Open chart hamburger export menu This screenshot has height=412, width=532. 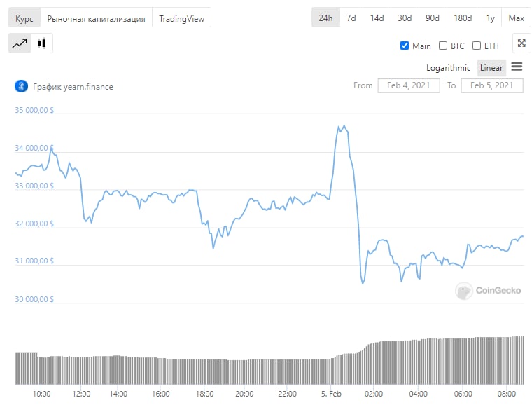click(x=517, y=67)
